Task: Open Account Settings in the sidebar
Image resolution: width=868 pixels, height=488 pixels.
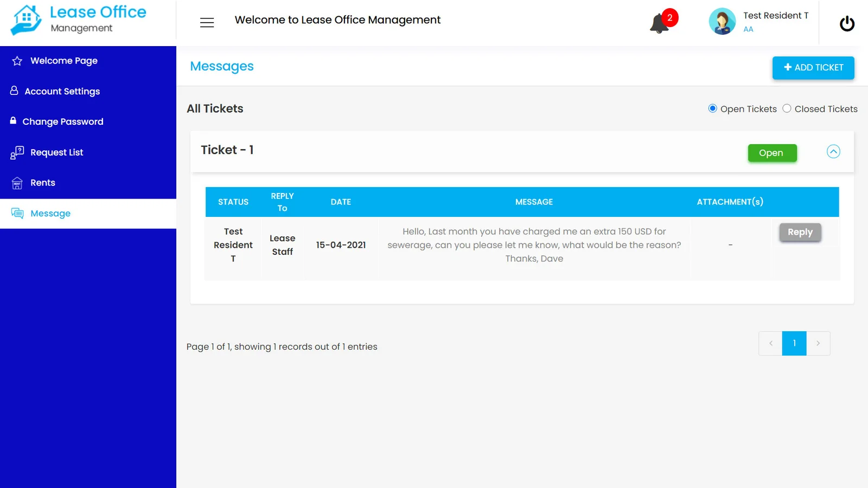Action: tap(88, 91)
